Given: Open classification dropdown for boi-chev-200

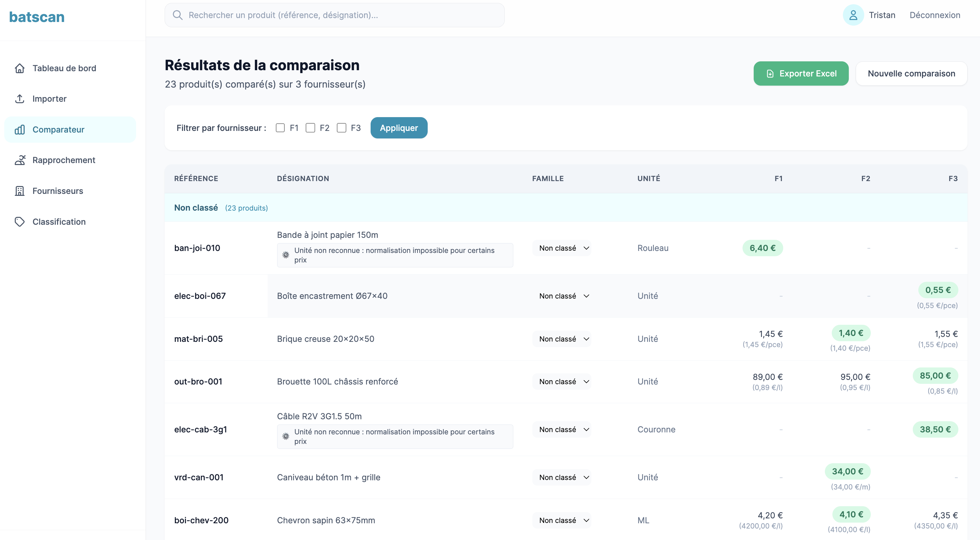Looking at the screenshot, I should point(562,520).
